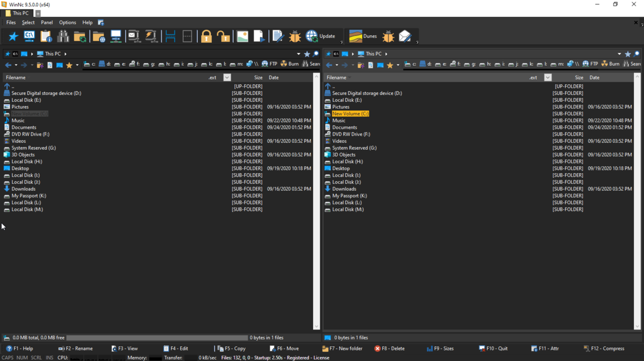This screenshot has width=644, height=361.
Task: Click the compress and email icon
Action: [133, 36]
